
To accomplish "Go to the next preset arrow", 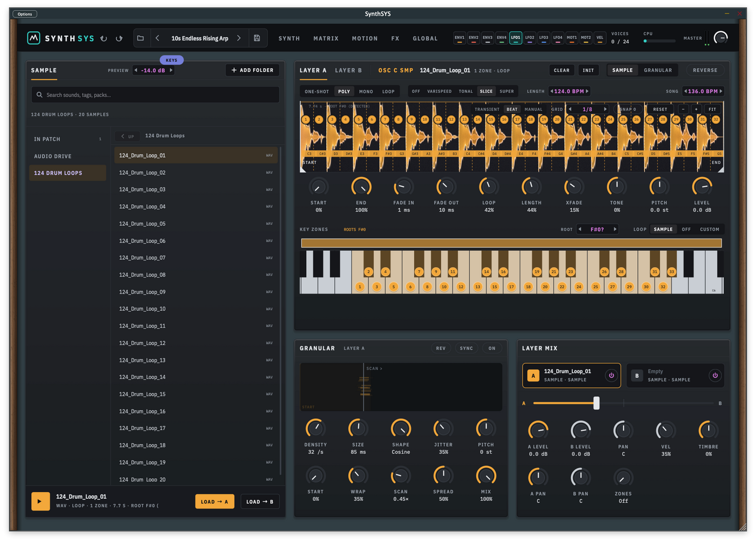I will click(x=239, y=38).
